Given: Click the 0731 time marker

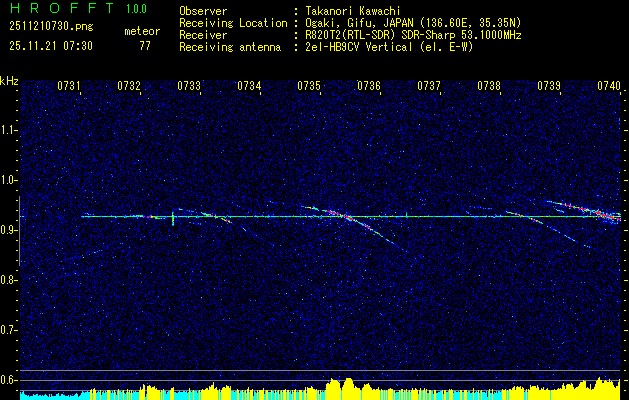Looking at the screenshot, I should pyautogui.click(x=69, y=85).
